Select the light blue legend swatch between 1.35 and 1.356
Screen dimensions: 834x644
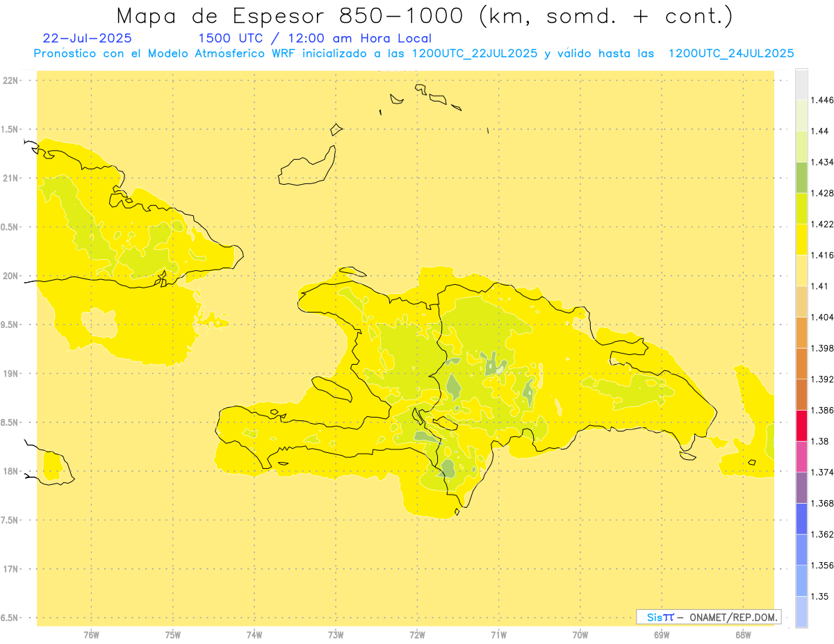click(801, 581)
